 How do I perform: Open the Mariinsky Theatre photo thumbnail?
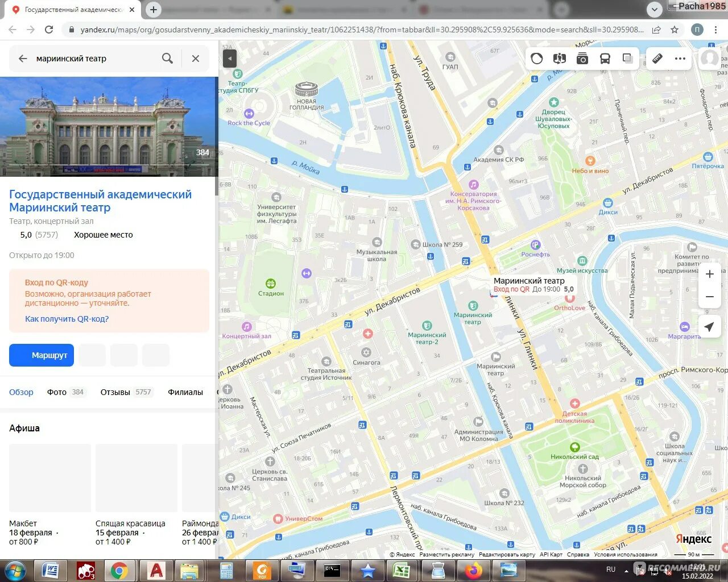point(109,127)
